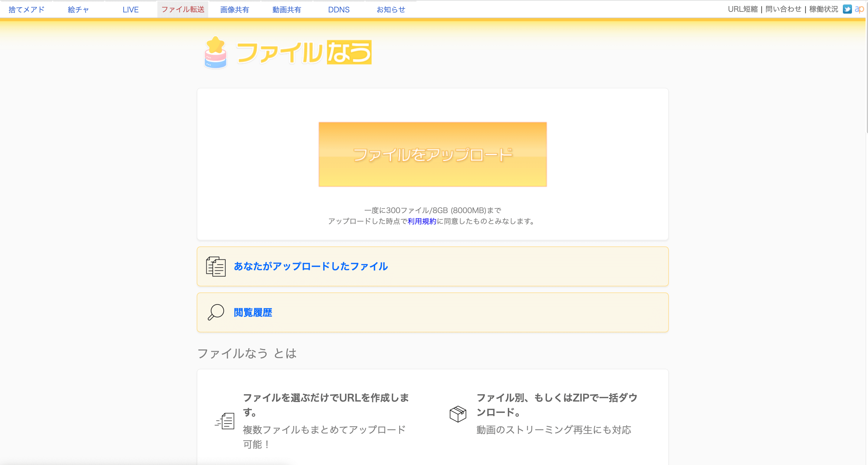868x465 pixels.
Task: Expand the 閲覧履歴 section
Action: click(x=253, y=312)
